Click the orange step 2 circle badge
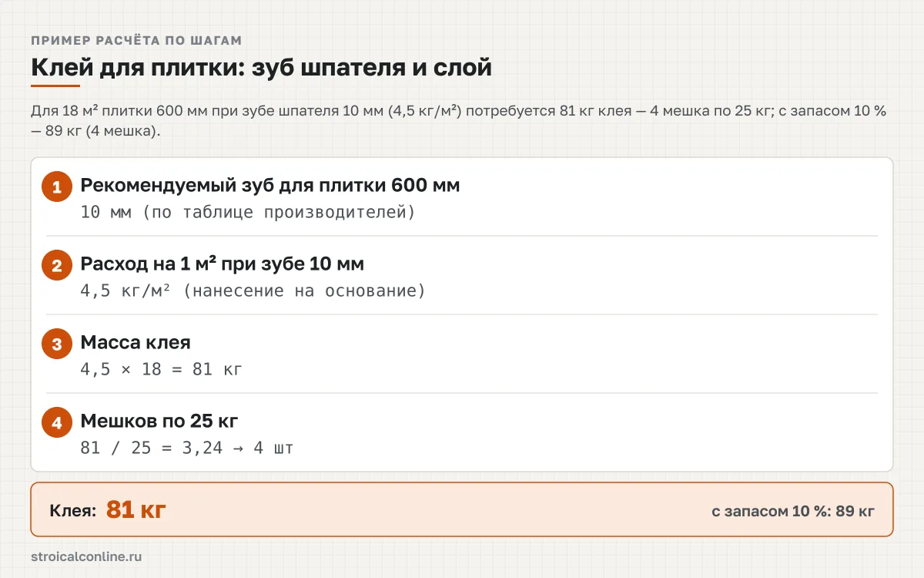 coord(57,266)
